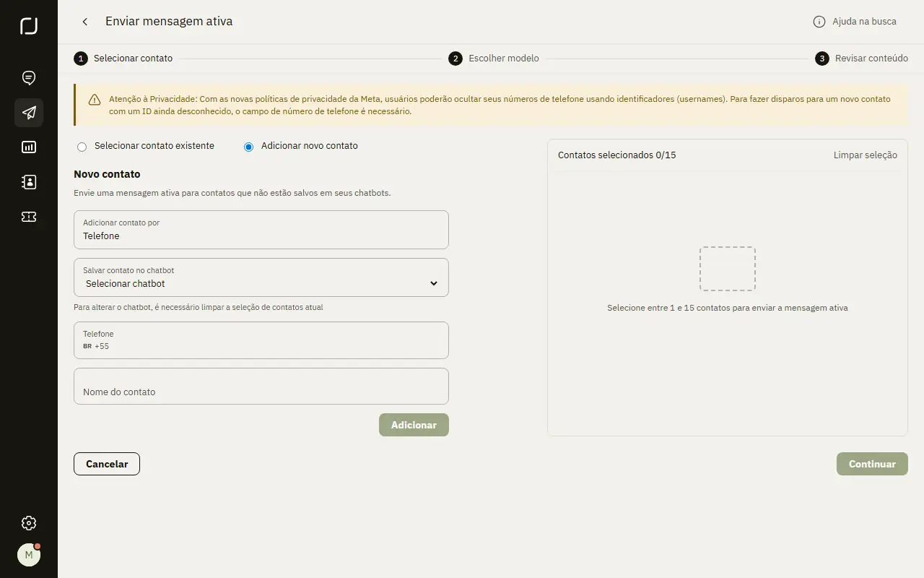Choose 'Adicionar novo contato' radio option
Viewport: 924px width, 578px height.
pyautogui.click(x=249, y=147)
